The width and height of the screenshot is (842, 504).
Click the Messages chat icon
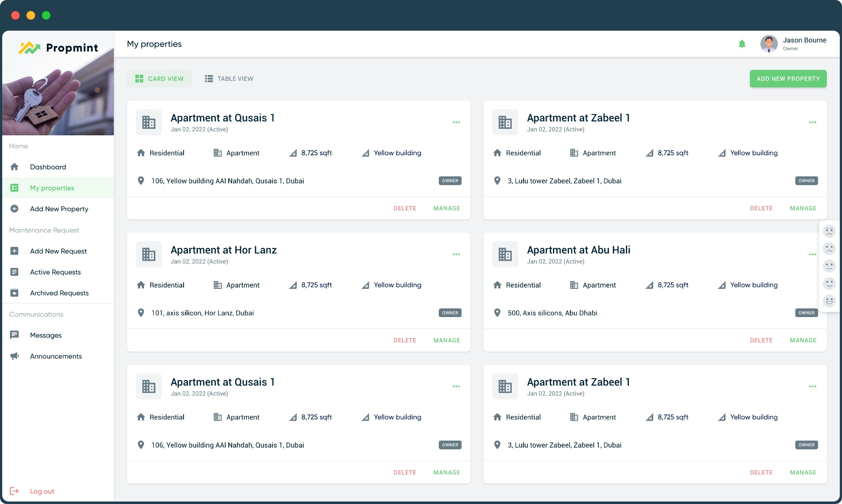(x=14, y=335)
